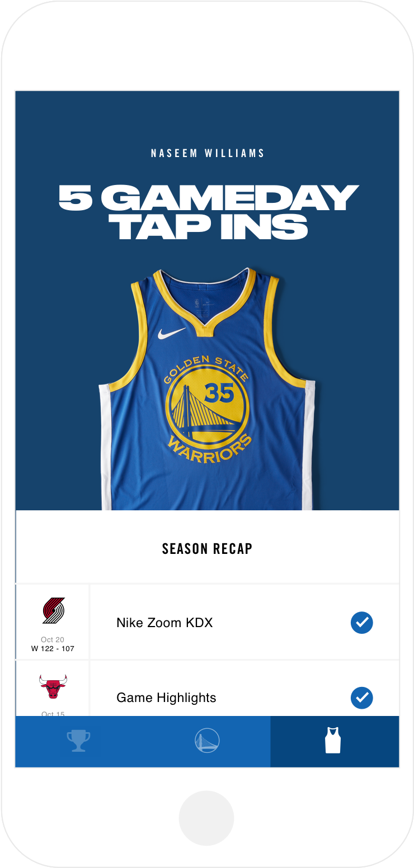Viewport: 414px width, 868px height.
Task: Select the Oct 20 W 122 - 107 game
Action: pyautogui.click(x=53, y=622)
